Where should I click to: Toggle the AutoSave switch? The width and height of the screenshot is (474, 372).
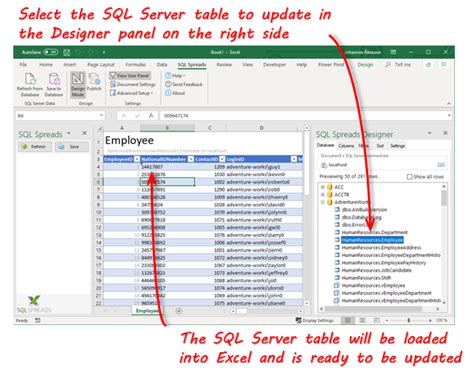[51, 52]
